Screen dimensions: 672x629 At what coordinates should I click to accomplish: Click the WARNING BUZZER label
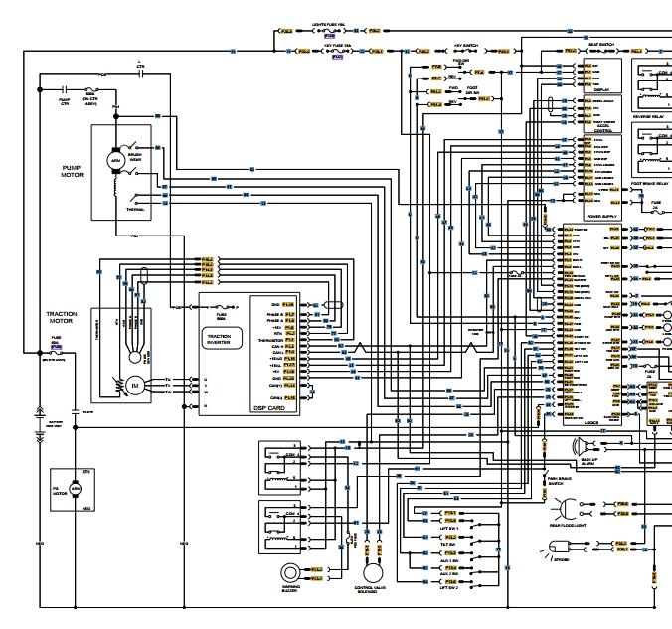[290, 589]
